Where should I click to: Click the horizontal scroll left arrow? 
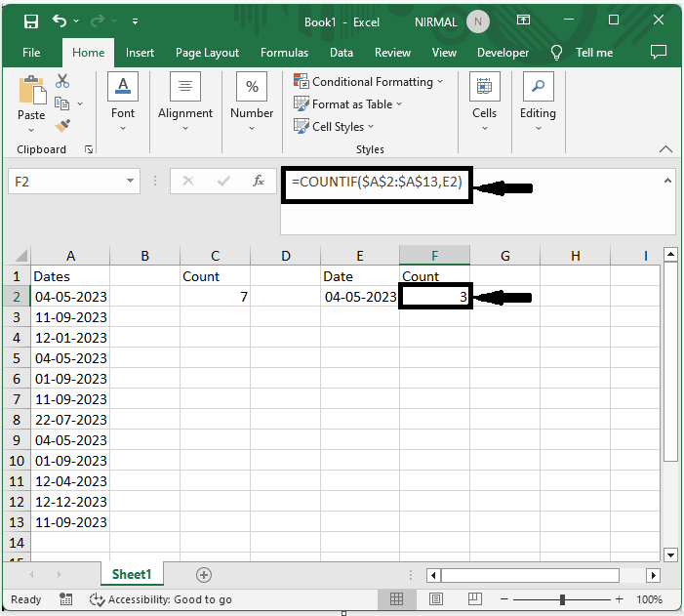click(433, 575)
